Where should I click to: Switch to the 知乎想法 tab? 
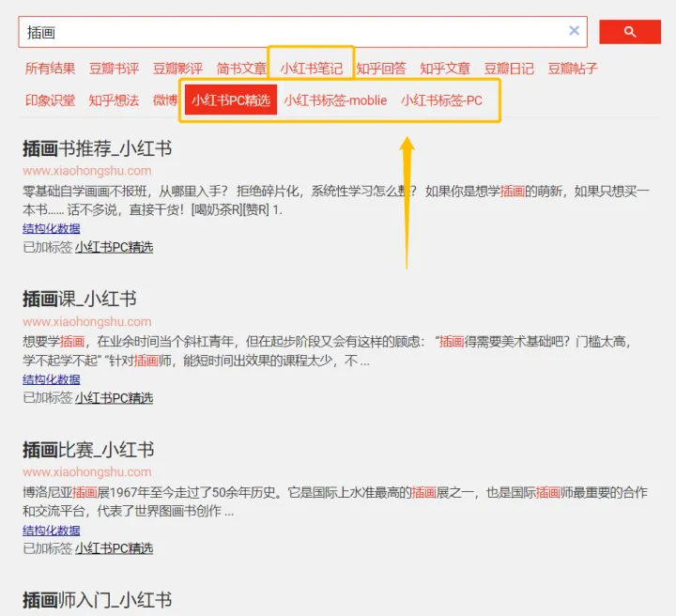coord(114,100)
